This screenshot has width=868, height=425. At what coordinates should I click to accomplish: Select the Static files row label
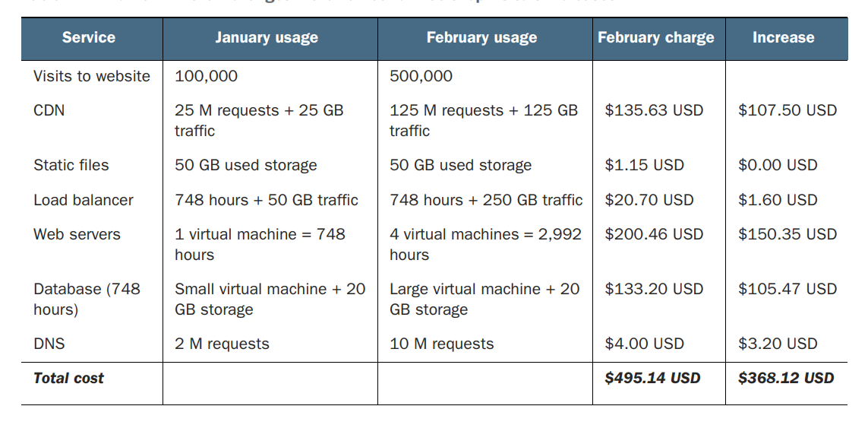[x=71, y=165]
